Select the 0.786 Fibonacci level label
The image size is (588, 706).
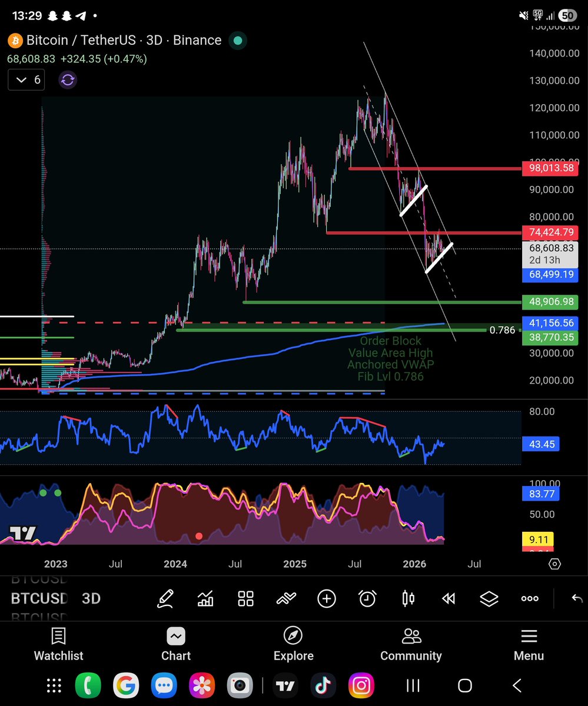tap(502, 330)
